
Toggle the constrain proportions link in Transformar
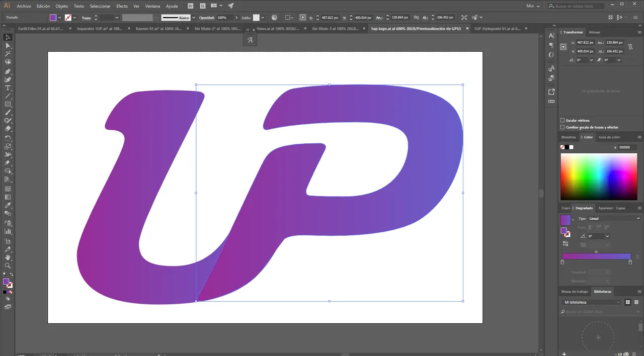630,47
